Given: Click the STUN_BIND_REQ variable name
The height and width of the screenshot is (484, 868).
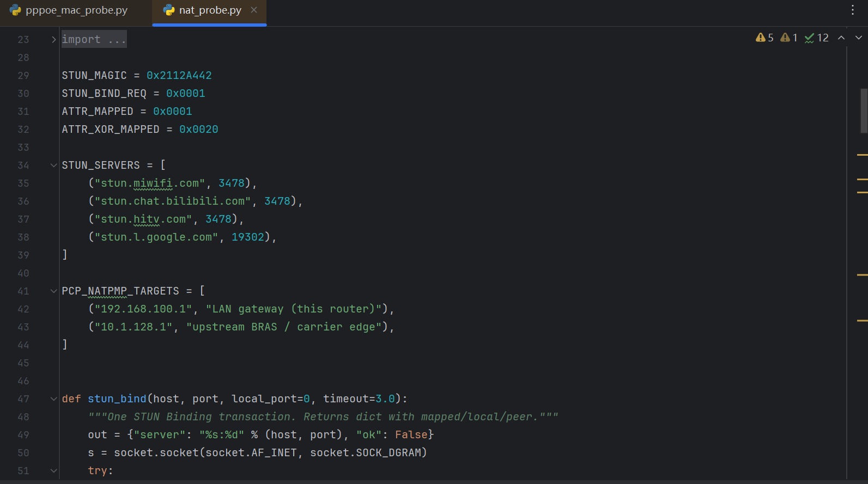Looking at the screenshot, I should (104, 93).
